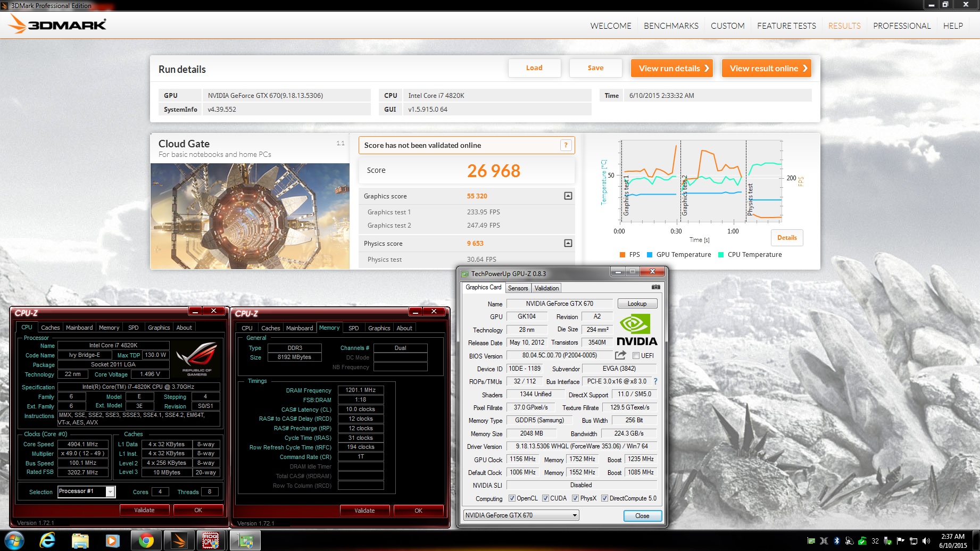Click the orange FPS legend swatch
This screenshot has width=980, height=551.
(622, 255)
